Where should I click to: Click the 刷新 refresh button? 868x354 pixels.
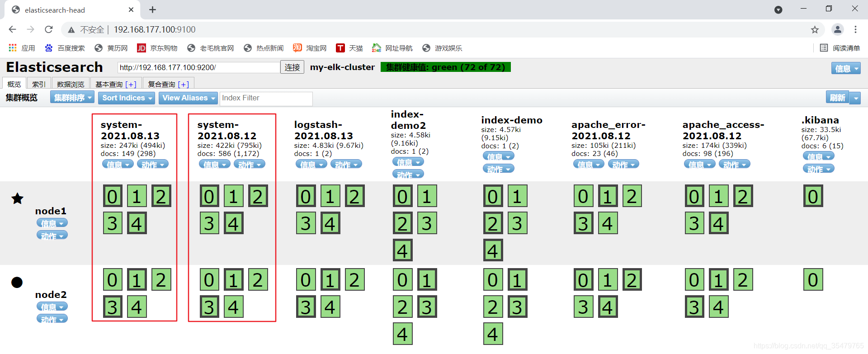(837, 98)
